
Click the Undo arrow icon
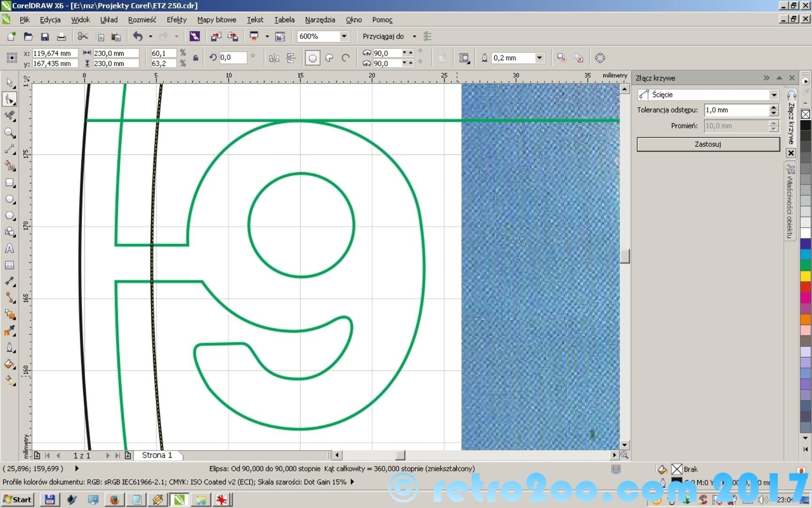click(x=137, y=37)
